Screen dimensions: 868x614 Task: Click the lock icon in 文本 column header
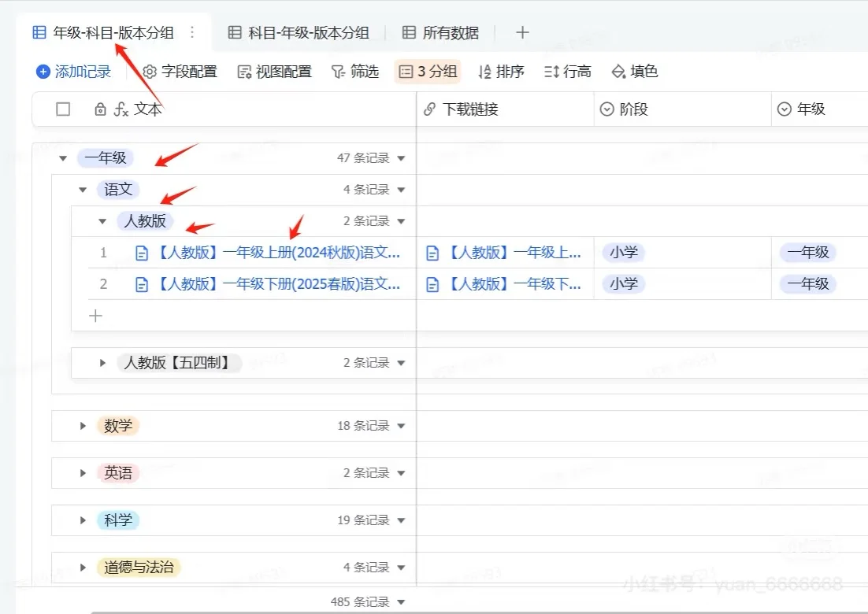pyautogui.click(x=100, y=109)
